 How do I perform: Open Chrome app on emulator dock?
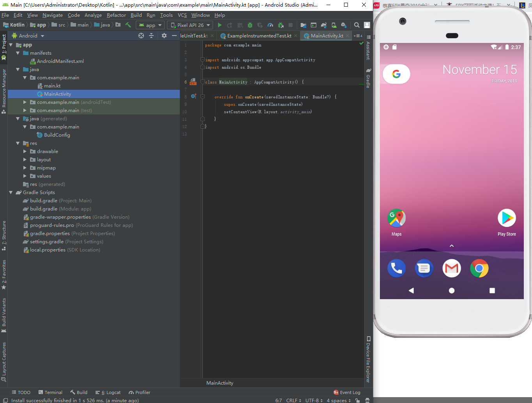point(479,268)
